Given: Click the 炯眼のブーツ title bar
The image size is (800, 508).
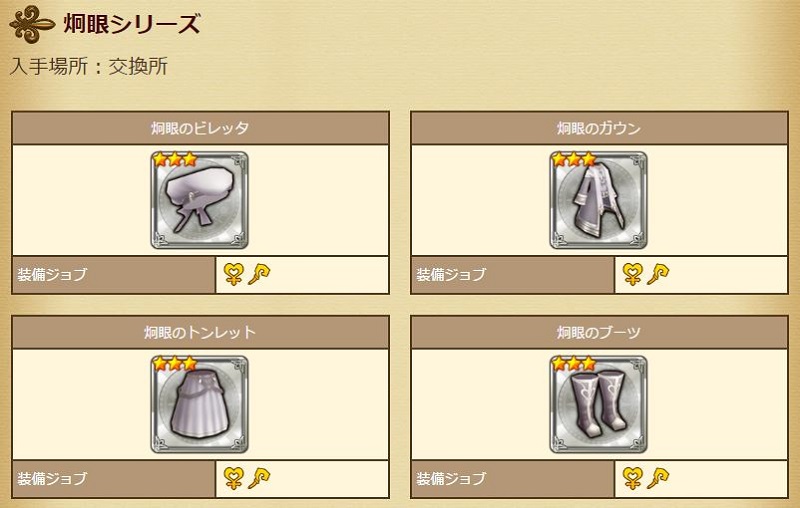Looking at the screenshot, I should (x=599, y=333).
